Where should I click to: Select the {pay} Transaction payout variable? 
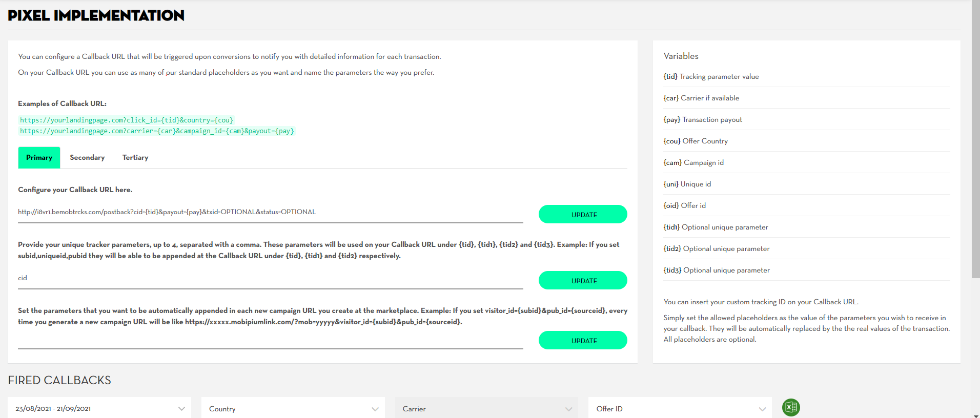(x=703, y=120)
